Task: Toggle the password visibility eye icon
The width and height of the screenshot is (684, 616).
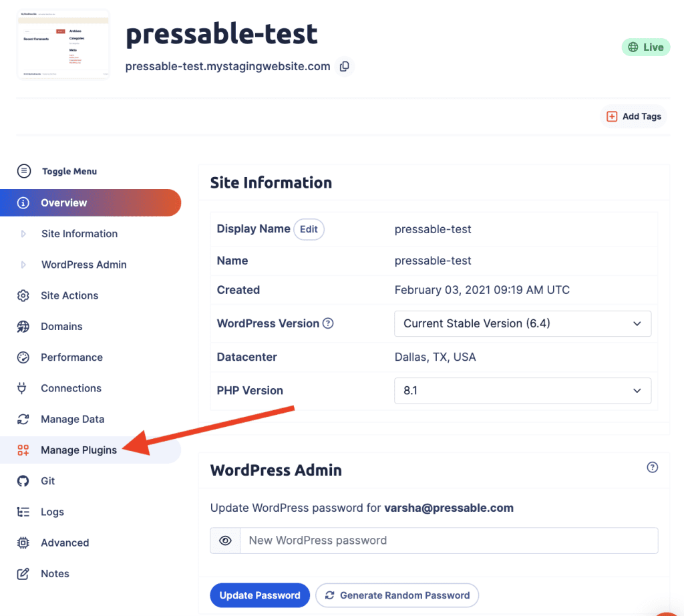Action: [x=224, y=540]
